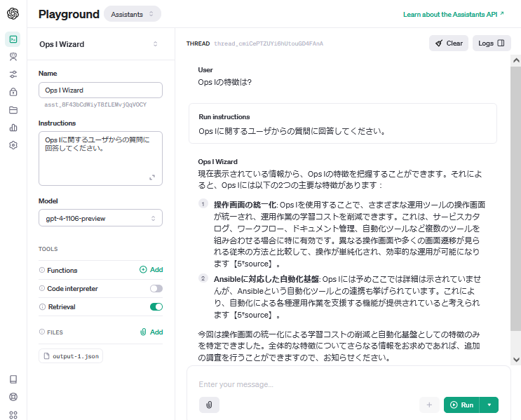Screen dimensions: 521x420
Task: Click the Run instructions box
Action: point(343,123)
